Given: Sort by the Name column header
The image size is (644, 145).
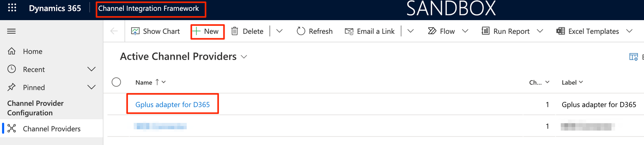Looking at the screenshot, I should tap(144, 82).
